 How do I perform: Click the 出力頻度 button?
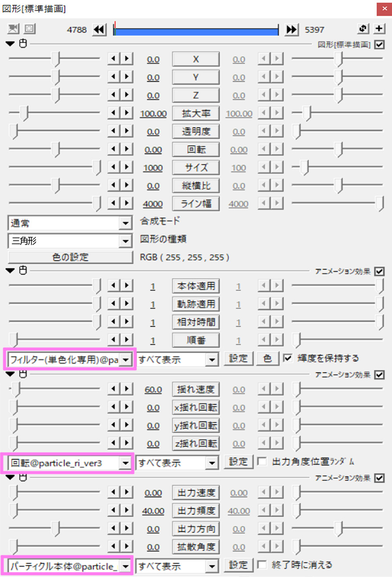pos(196,511)
